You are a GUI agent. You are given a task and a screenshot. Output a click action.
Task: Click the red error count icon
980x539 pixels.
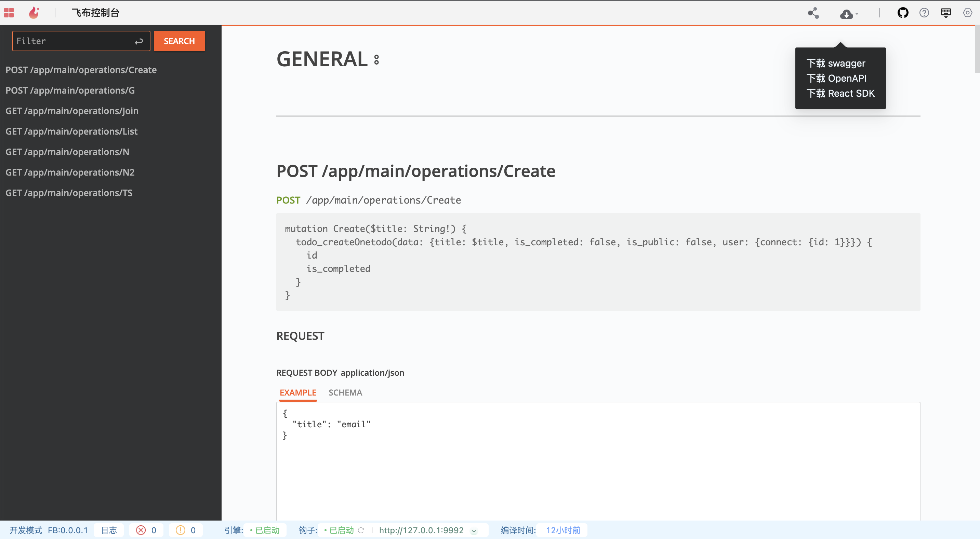pos(141,530)
